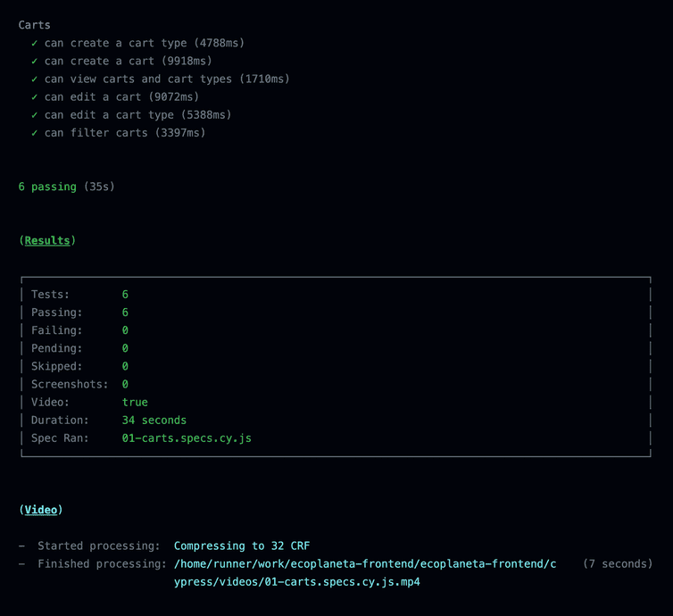Click the "6 passing" summary text
Image resolution: width=673 pixels, height=616 pixels.
coord(47,187)
